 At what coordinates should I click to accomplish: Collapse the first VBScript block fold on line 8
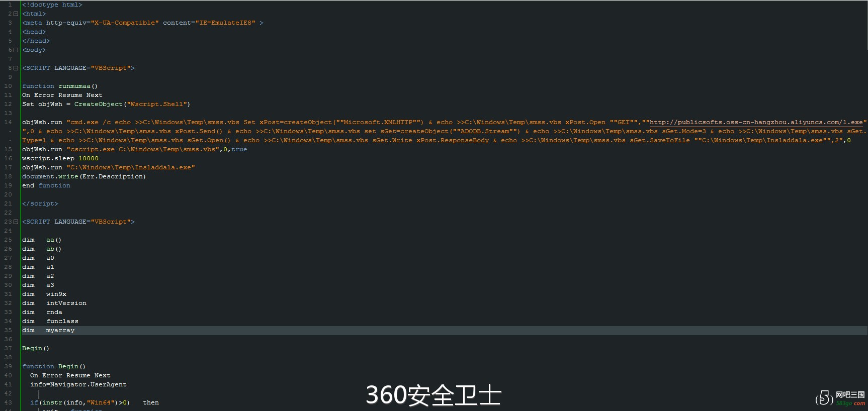(16, 68)
